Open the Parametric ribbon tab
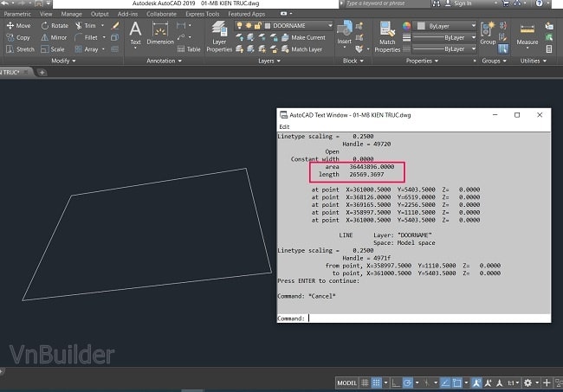The height and width of the screenshot is (392, 563). pos(17,14)
